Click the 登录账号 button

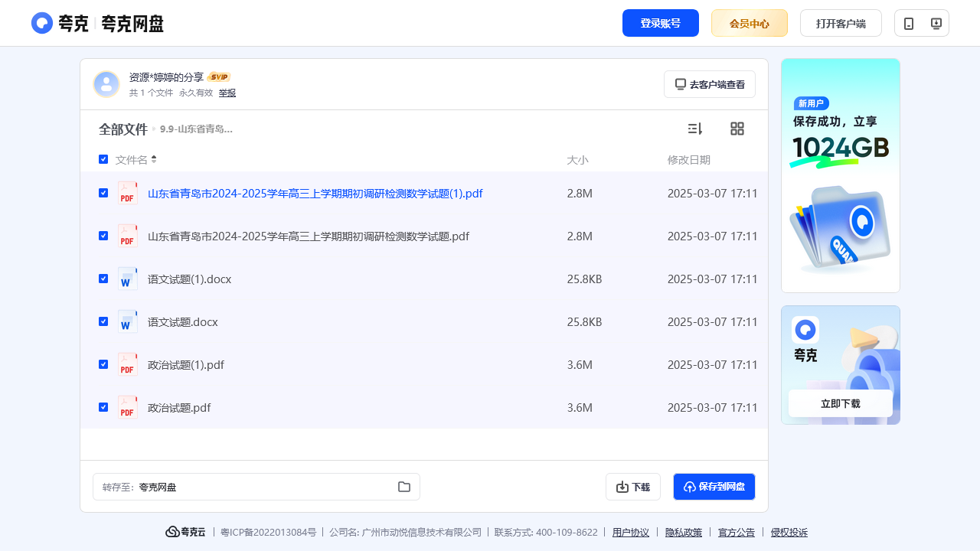point(661,23)
